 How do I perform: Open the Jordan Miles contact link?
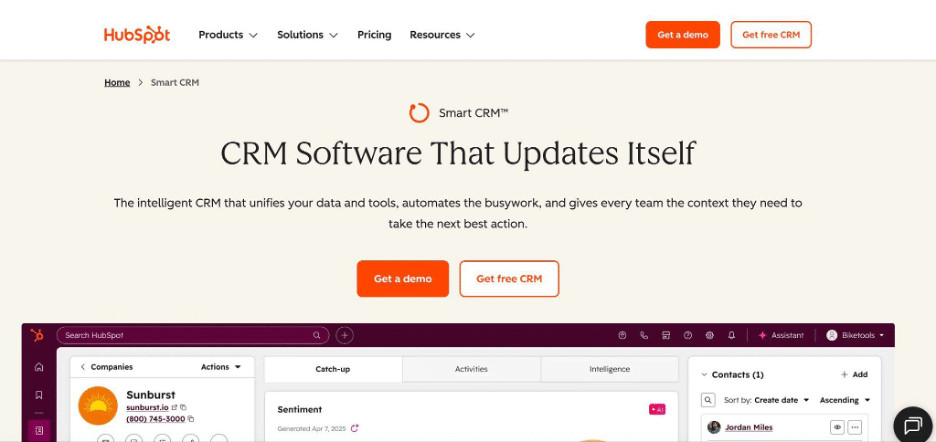[x=749, y=427]
